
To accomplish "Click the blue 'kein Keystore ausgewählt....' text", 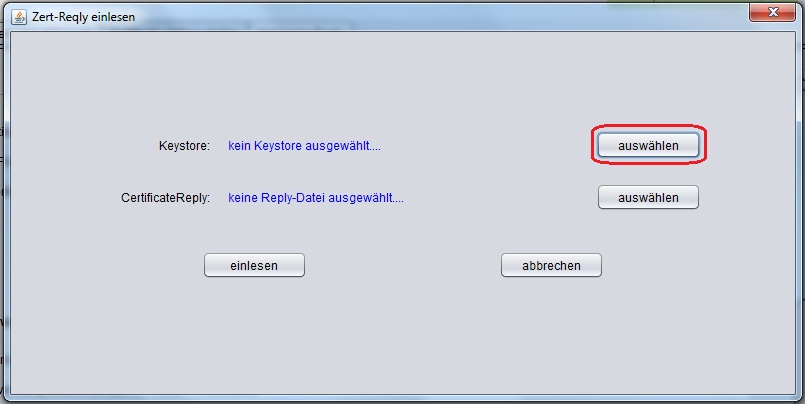I will (x=304, y=146).
